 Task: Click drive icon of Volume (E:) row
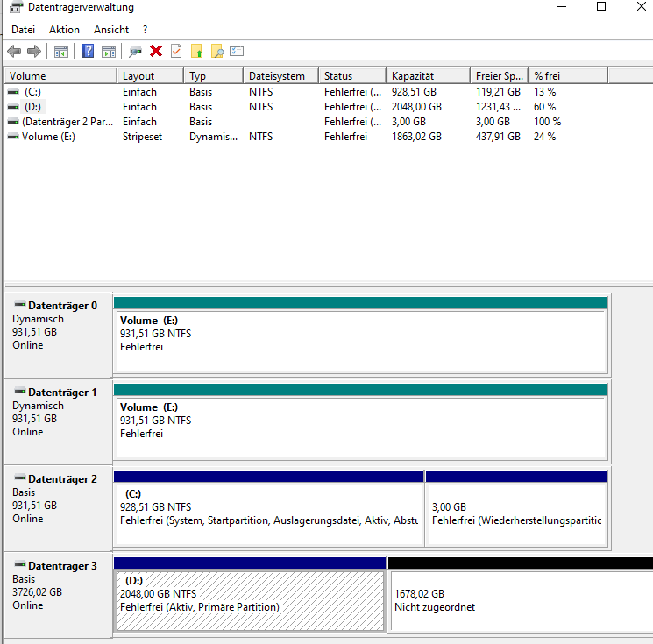pos(13,137)
